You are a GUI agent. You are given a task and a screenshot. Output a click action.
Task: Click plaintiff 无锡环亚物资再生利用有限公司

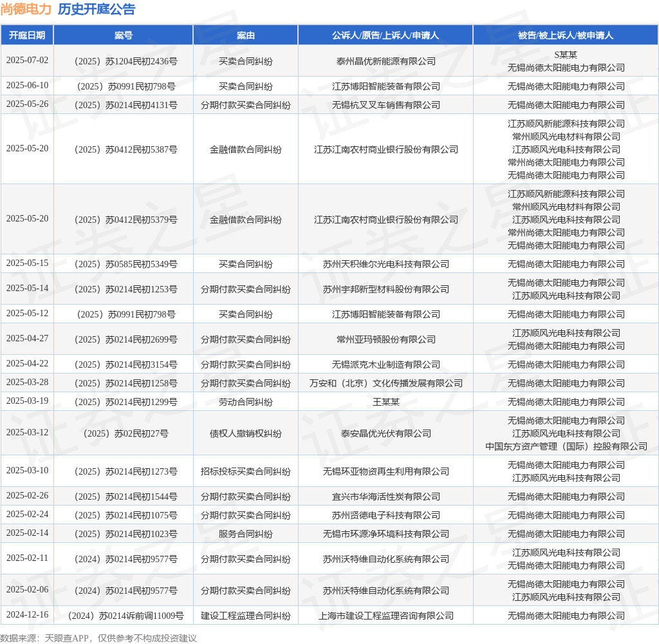pyautogui.click(x=386, y=471)
